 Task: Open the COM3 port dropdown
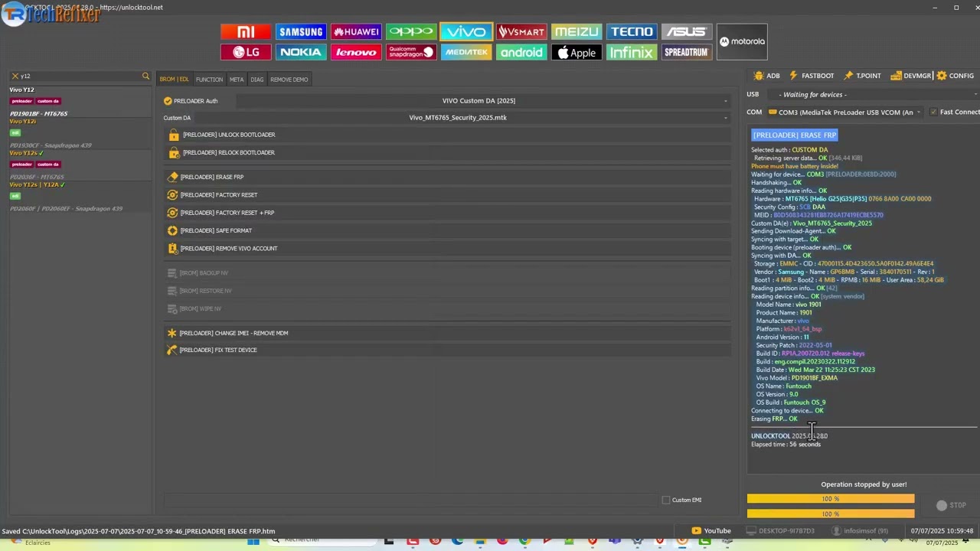point(845,112)
